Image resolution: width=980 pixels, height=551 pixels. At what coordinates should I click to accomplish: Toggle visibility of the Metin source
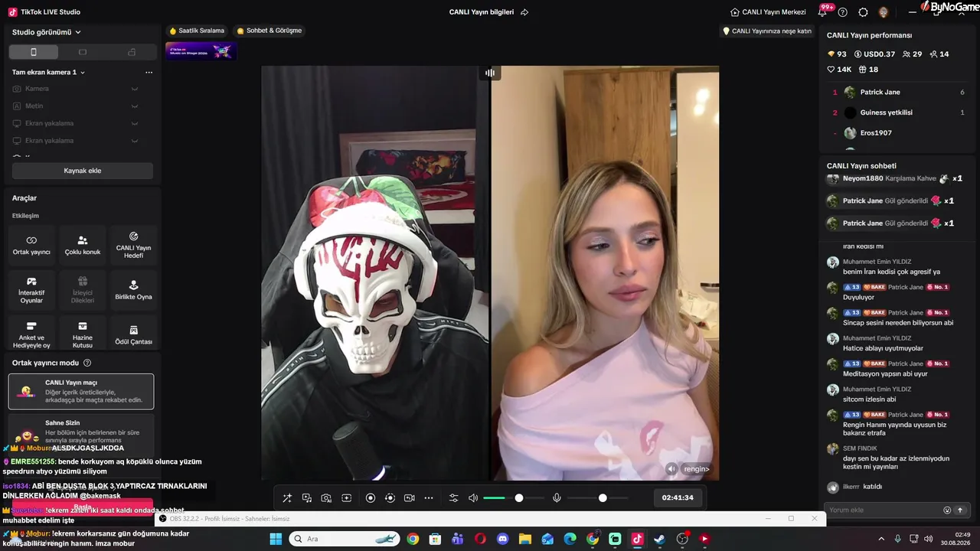[135, 106]
